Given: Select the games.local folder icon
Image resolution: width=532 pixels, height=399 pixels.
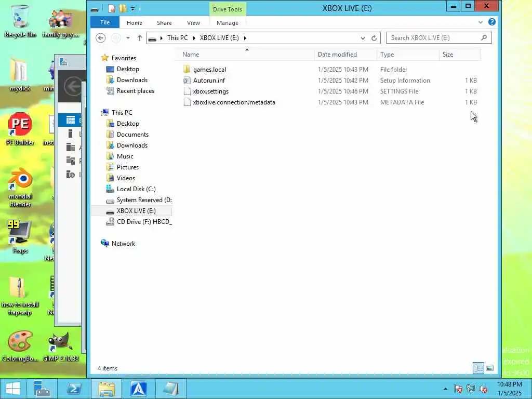Looking at the screenshot, I should pos(187,70).
